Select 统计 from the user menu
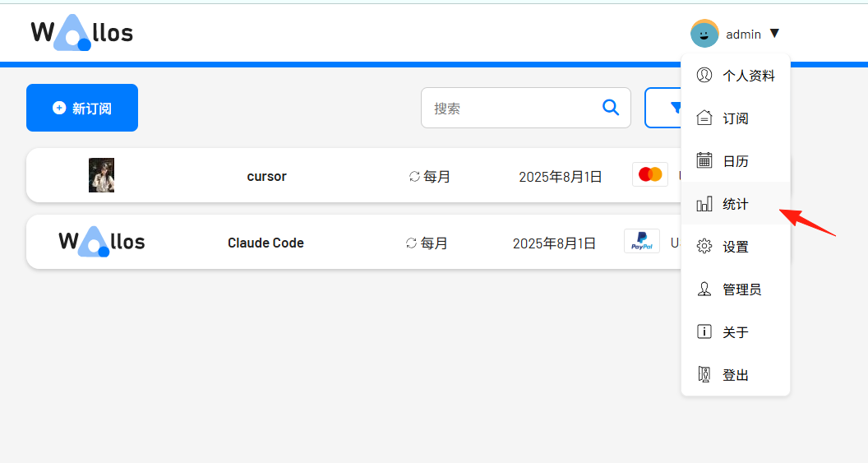The width and height of the screenshot is (868, 463). [x=735, y=203]
